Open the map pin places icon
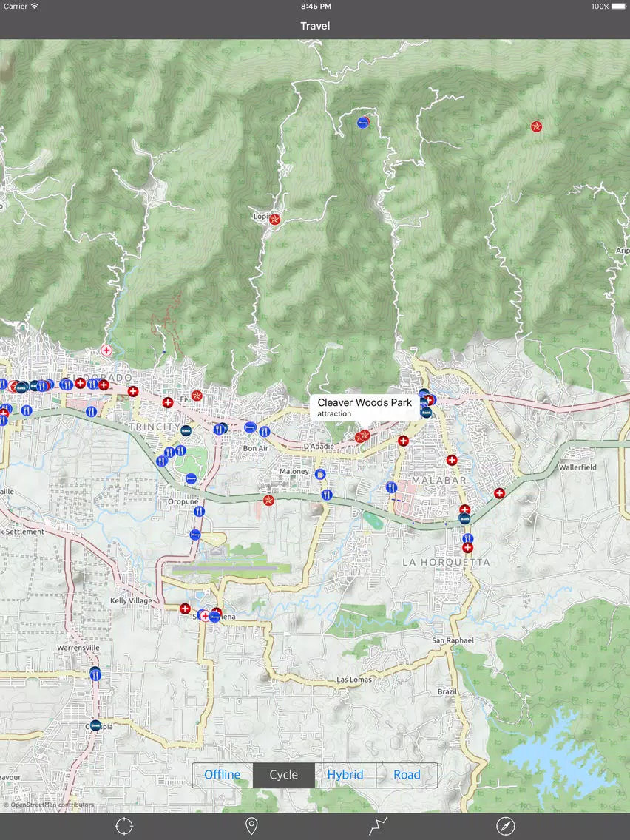 (x=251, y=826)
